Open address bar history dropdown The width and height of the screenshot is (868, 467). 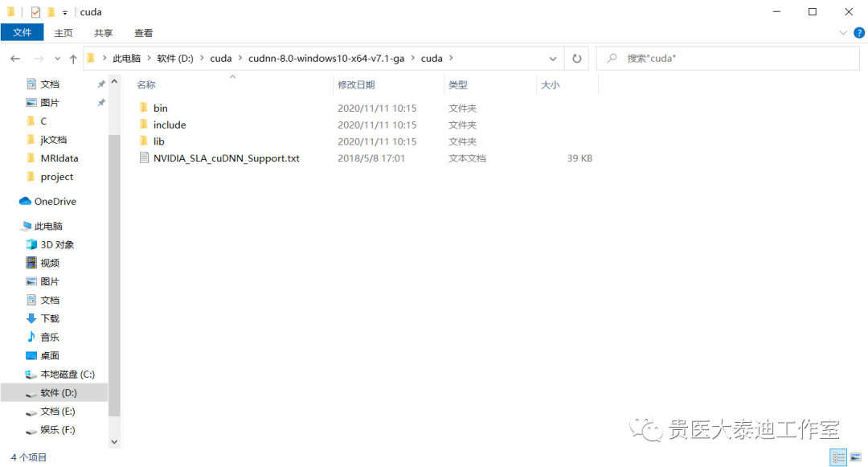(552, 58)
